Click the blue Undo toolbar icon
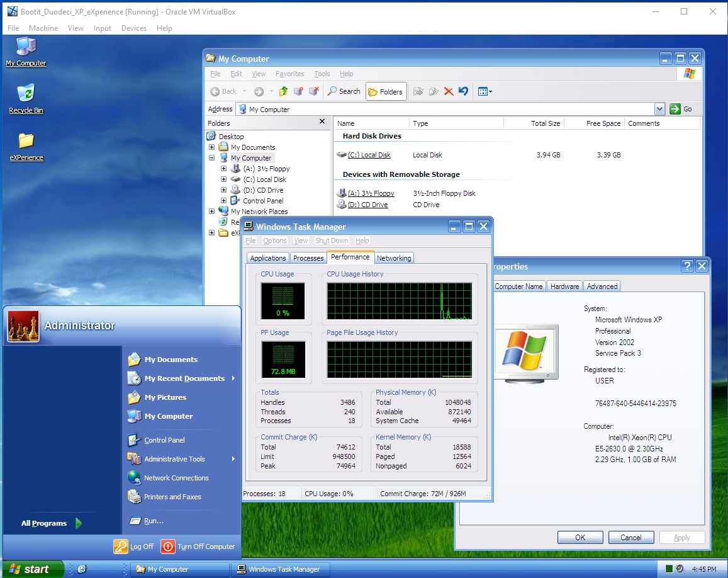This screenshot has width=728, height=578. tap(463, 91)
